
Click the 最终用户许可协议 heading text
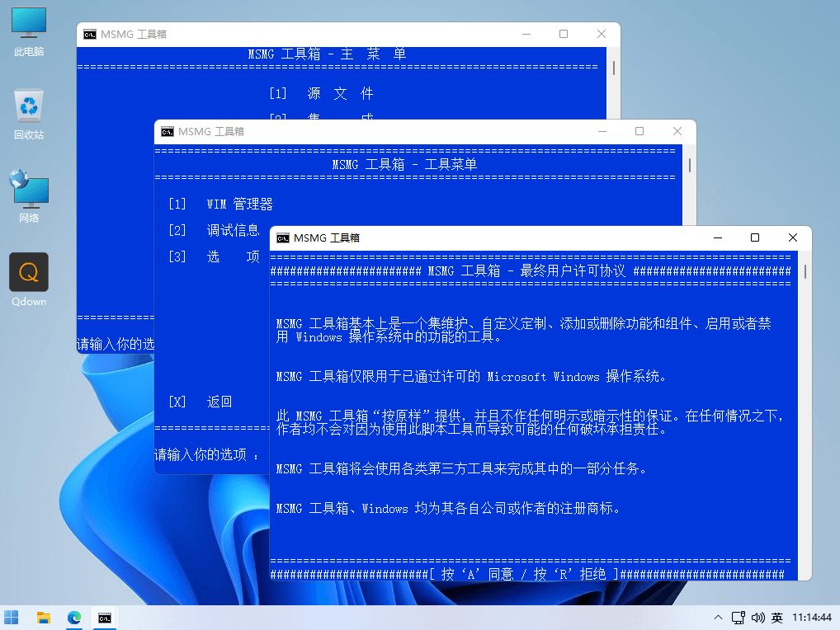click(x=573, y=270)
